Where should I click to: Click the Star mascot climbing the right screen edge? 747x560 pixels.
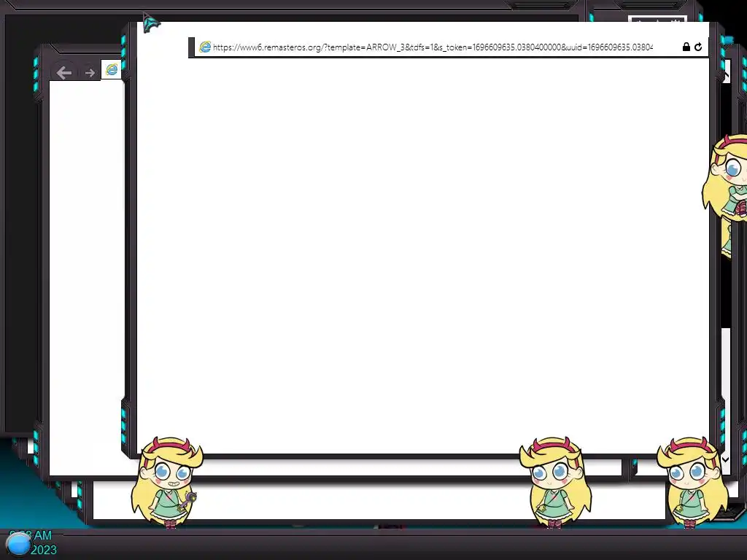tap(726, 179)
